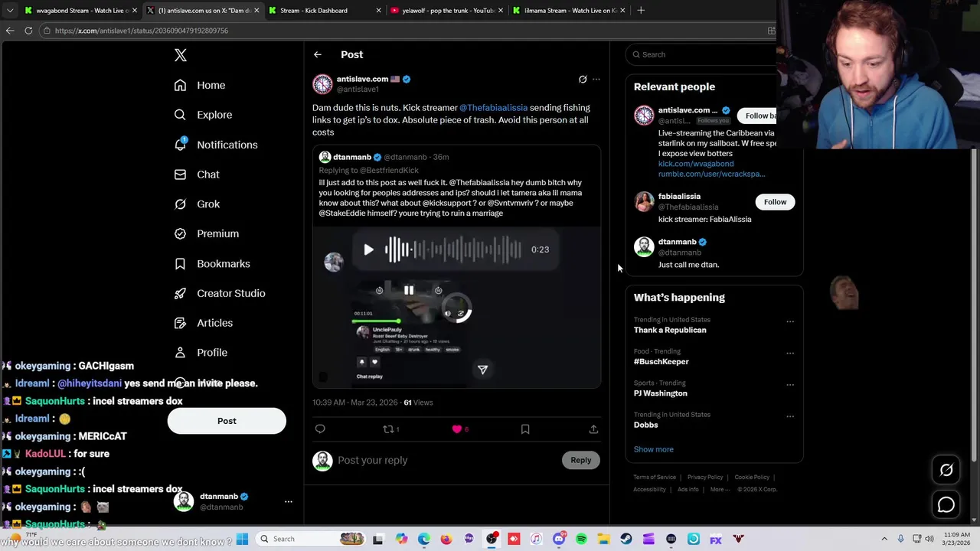The image size is (980, 551).
Task: Click Show more under What's happening
Action: 653,449
